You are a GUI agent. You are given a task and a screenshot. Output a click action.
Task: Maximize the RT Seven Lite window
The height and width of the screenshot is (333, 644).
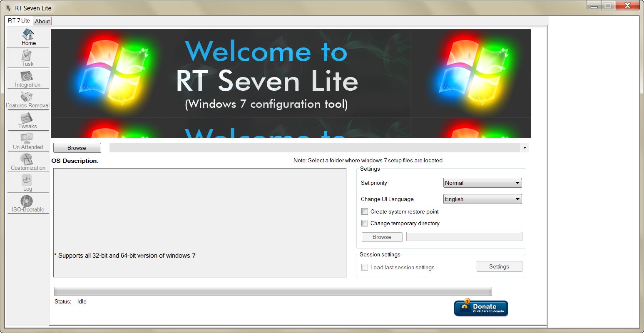click(607, 5)
